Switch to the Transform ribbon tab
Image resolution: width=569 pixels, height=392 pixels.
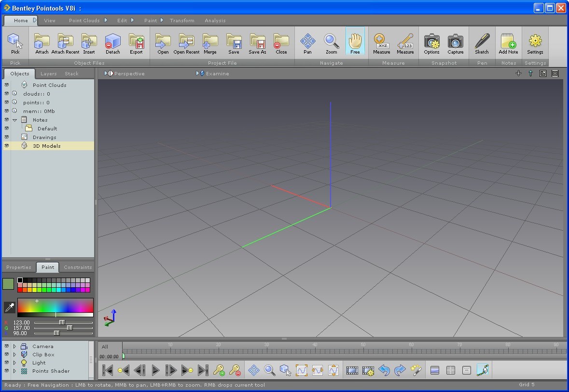[182, 20]
